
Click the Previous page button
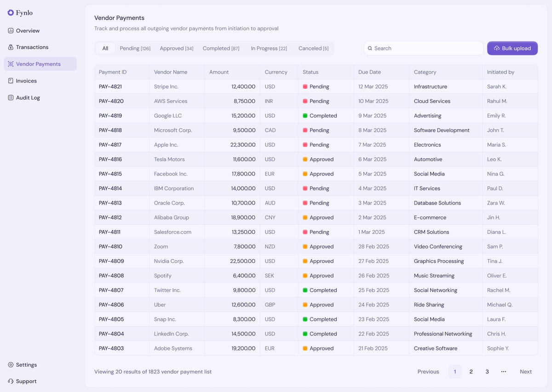point(428,372)
